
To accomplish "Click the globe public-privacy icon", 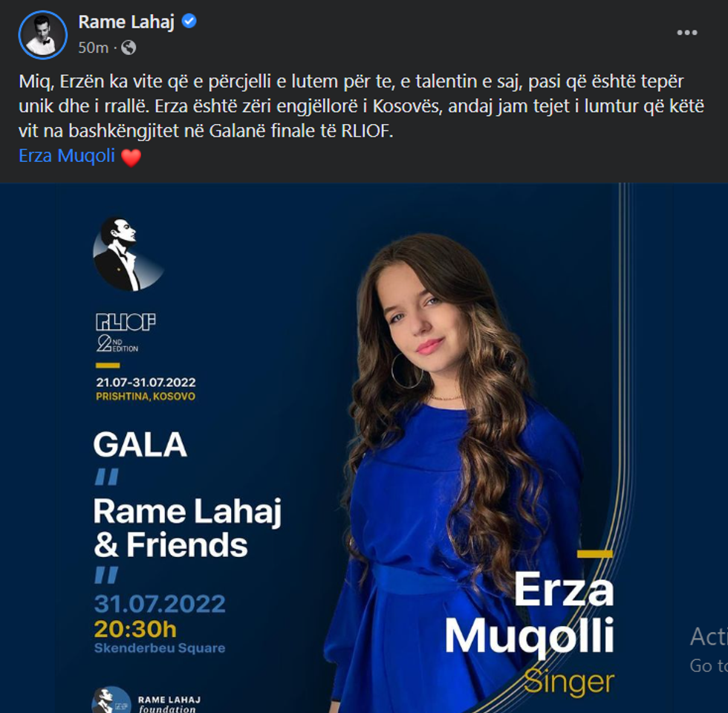I will [x=129, y=48].
